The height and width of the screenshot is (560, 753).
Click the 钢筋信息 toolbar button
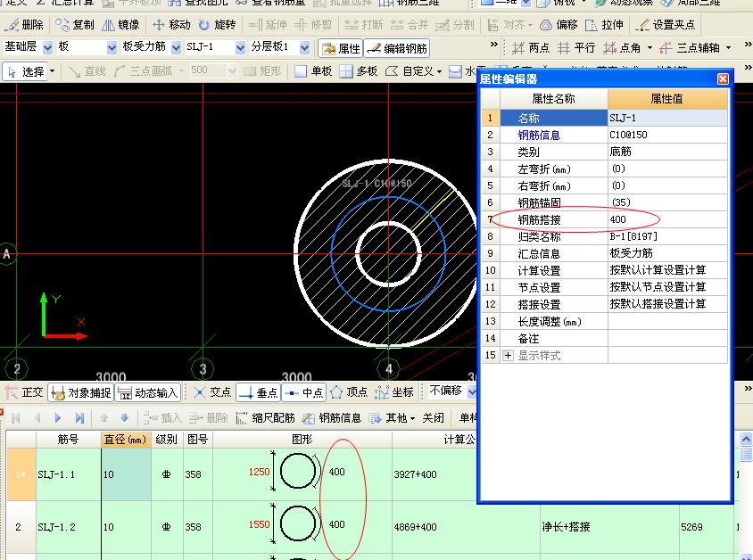pos(332,418)
